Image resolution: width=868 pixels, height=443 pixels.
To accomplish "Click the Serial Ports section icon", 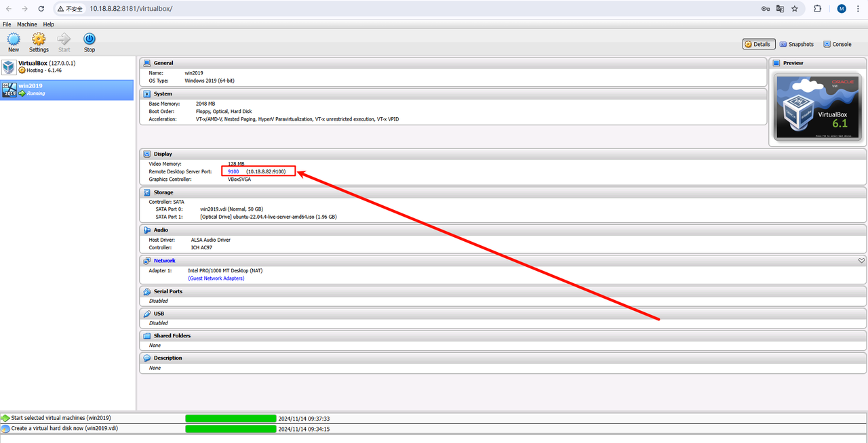I will [x=147, y=291].
